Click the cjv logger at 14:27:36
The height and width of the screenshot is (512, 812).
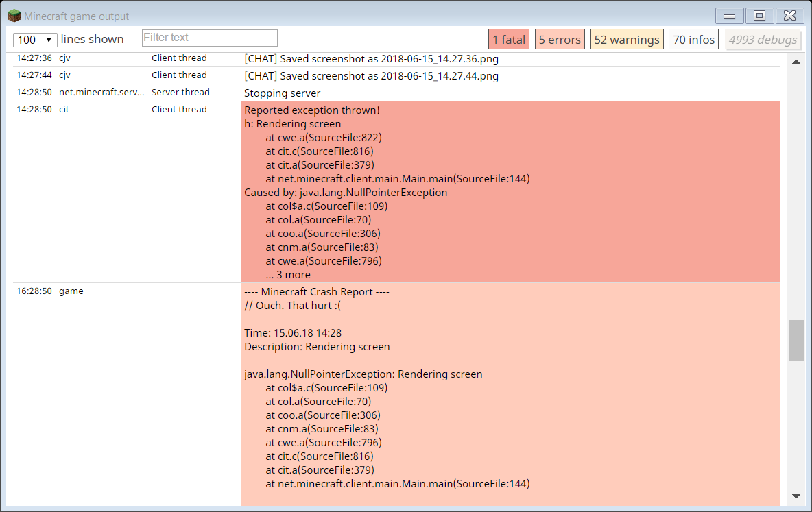tap(64, 58)
